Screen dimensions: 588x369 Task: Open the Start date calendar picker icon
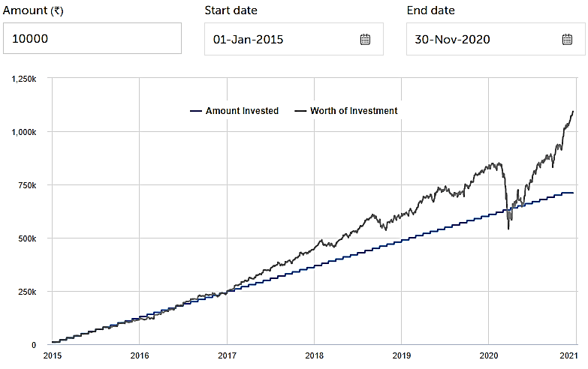pyautogui.click(x=365, y=39)
